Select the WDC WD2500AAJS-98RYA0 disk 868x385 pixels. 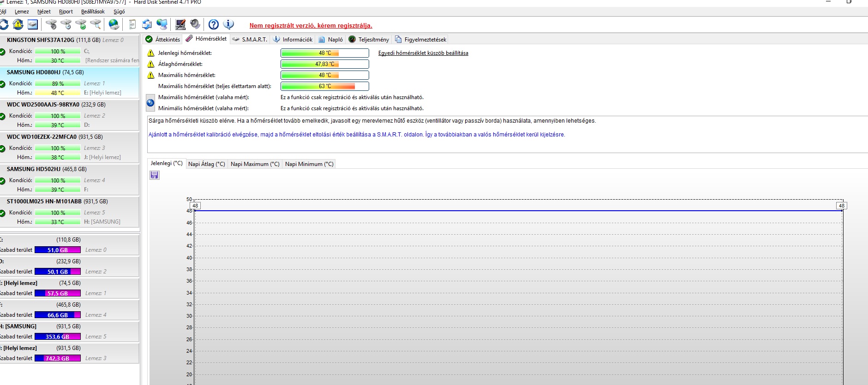click(x=69, y=115)
